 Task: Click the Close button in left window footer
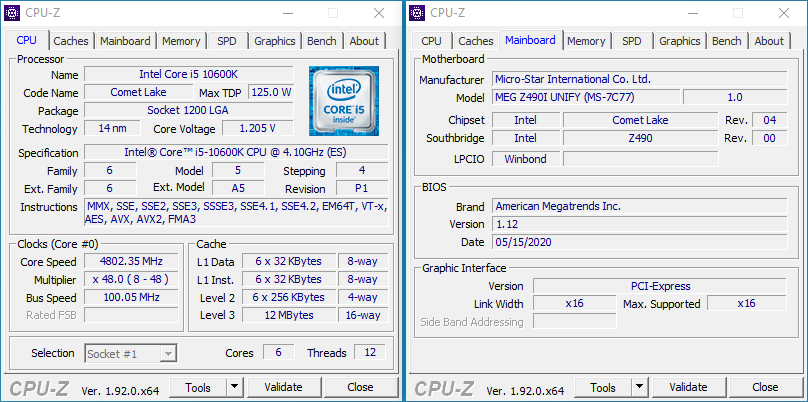pyautogui.click(x=360, y=387)
